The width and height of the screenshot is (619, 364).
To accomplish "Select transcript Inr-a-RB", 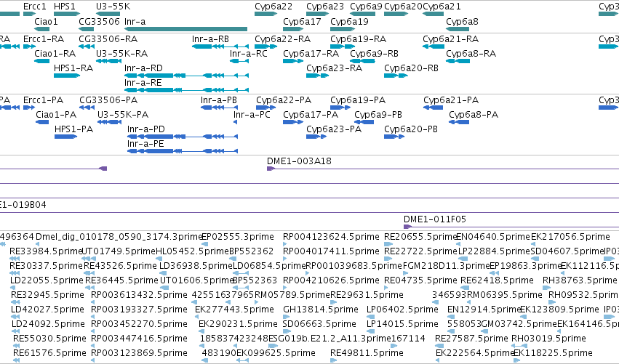I will [210, 39].
